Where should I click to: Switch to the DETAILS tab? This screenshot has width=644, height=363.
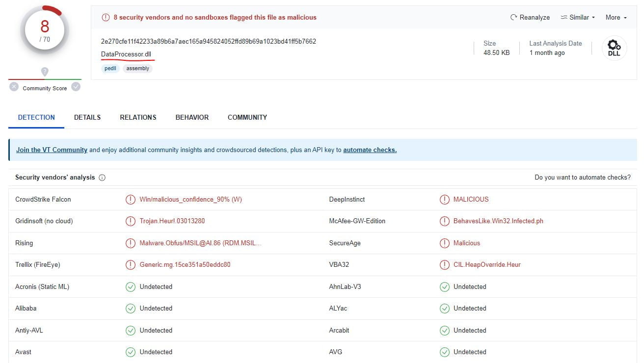(87, 117)
